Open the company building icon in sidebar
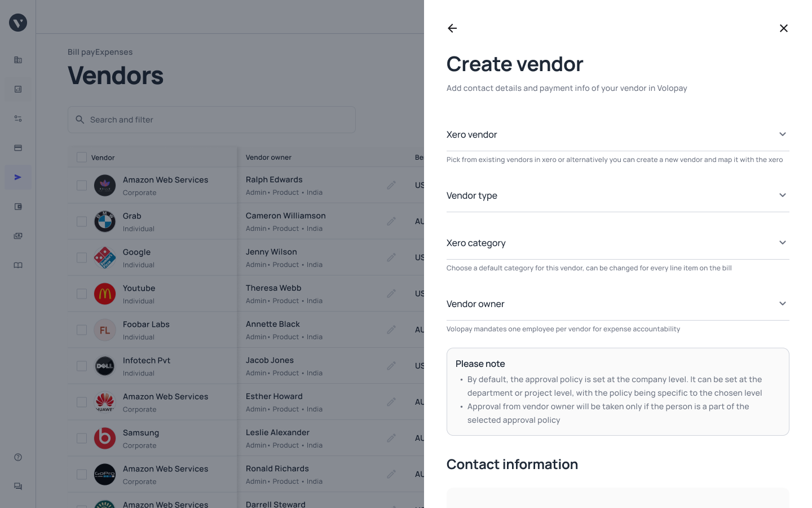812x508 pixels. (x=18, y=60)
